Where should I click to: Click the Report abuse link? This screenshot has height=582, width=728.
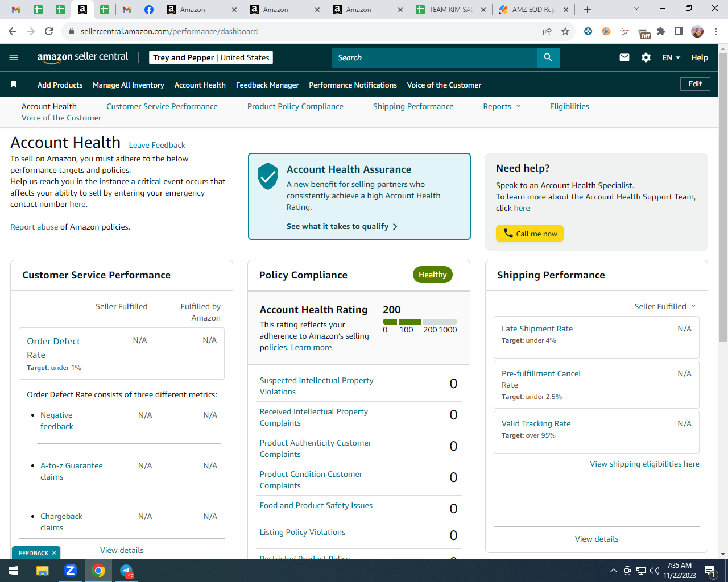[x=34, y=227]
